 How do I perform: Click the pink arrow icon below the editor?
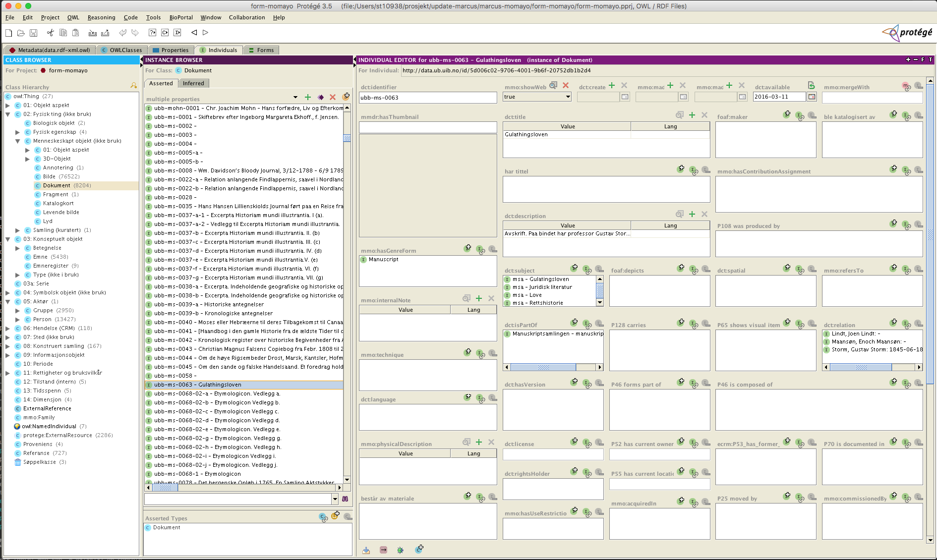[383, 550]
